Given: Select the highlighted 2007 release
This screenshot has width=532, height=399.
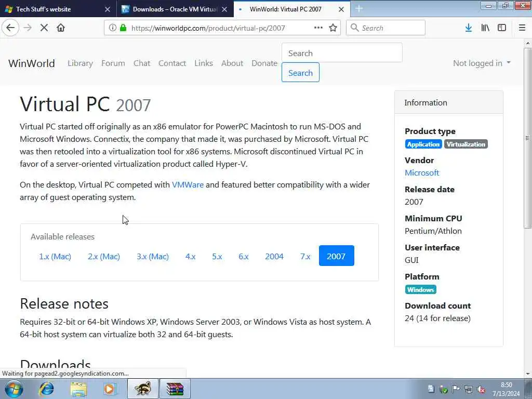Looking at the screenshot, I should point(336,256).
